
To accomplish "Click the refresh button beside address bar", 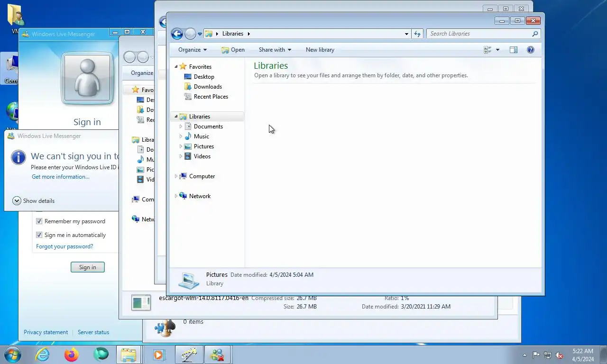I will point(417,34).
